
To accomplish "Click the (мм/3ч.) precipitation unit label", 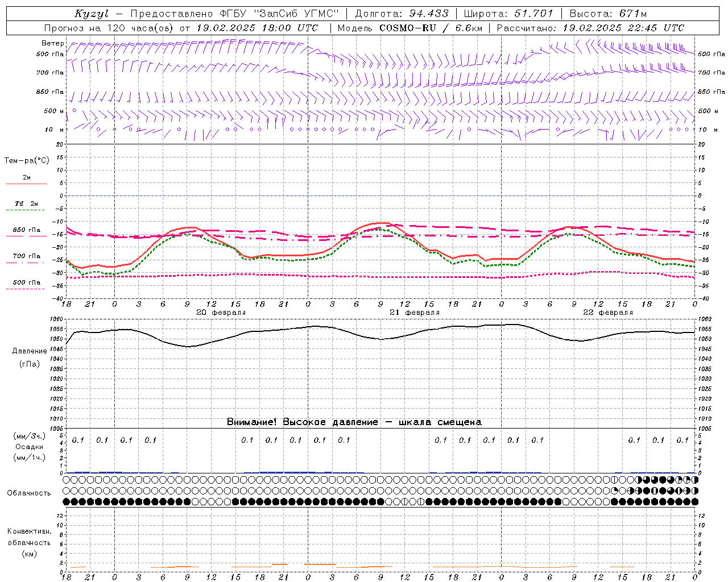I will click(29, 436).
